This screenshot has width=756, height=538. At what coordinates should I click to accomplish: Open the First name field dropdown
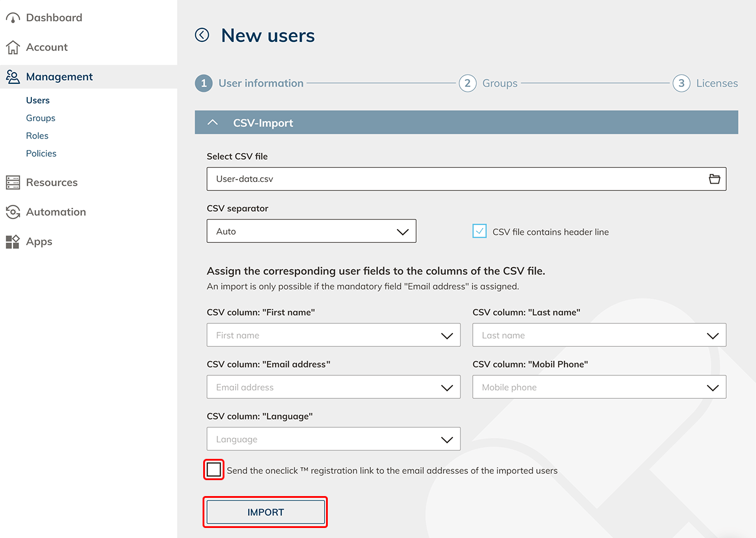tap(333, 335)
